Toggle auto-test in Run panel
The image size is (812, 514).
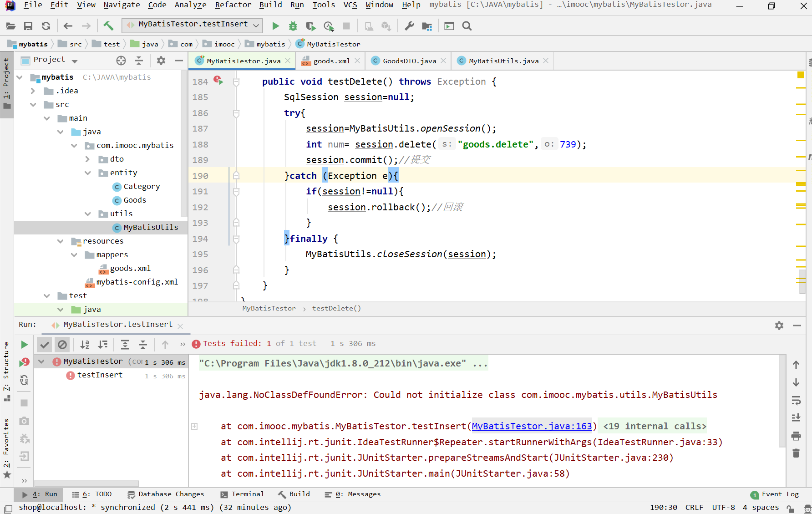point(25,380)
